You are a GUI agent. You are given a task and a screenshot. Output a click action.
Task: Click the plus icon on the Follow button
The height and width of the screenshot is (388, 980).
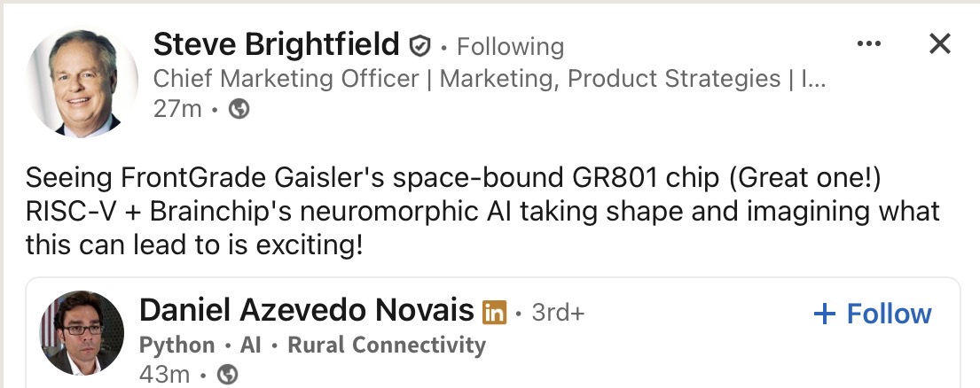tap(824, 314)
